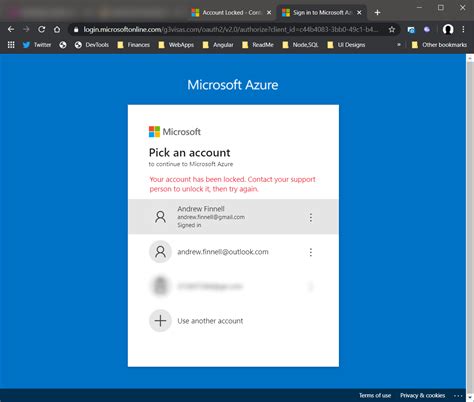Maximize the browser window

(x=441, y=7)
